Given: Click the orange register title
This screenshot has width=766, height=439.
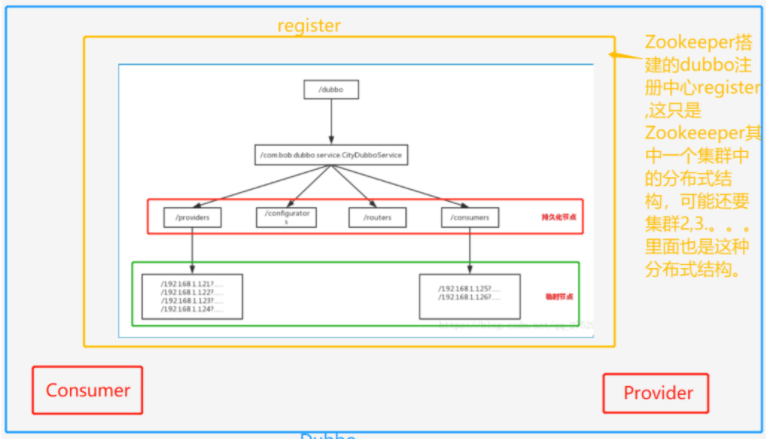Looking at the screenshot, I should 309,26.
